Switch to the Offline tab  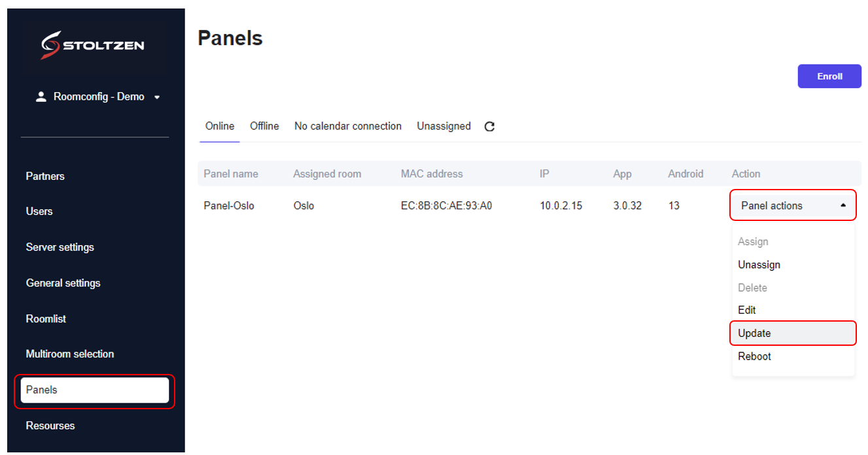[264, 126]
